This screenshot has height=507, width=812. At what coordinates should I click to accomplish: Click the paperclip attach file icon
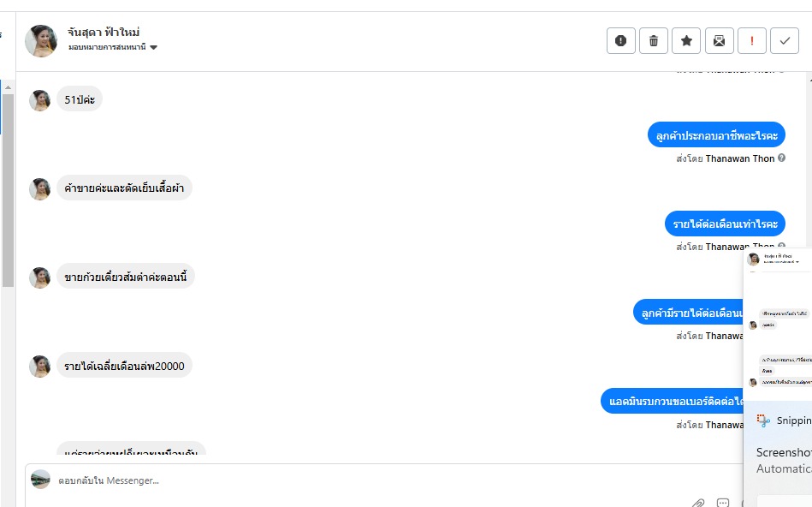(698, 502)
